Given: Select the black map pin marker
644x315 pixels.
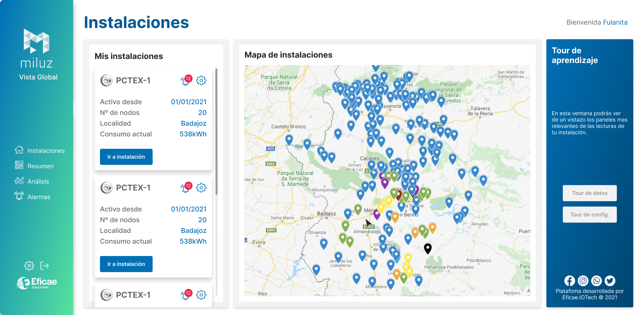Looking at the screenshot, I should [x=428, y=248].
